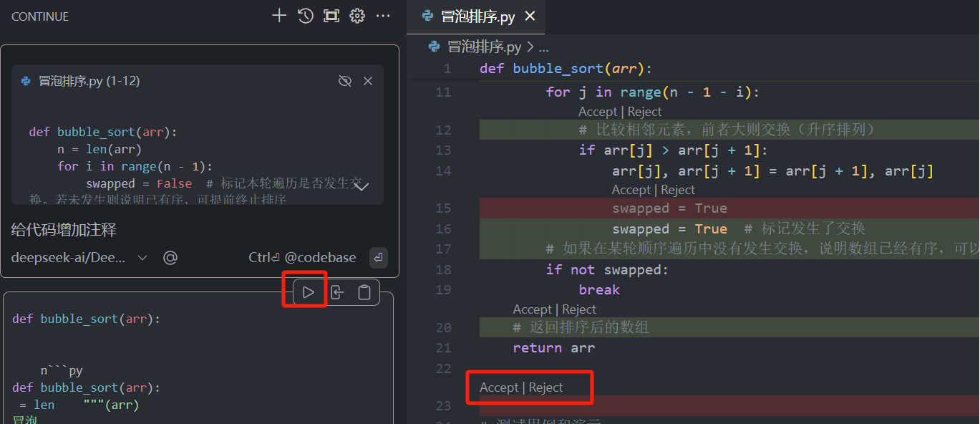This screenshot has width=980, height=424.
Task: Copy the generated code block
Action: point(364,292)
